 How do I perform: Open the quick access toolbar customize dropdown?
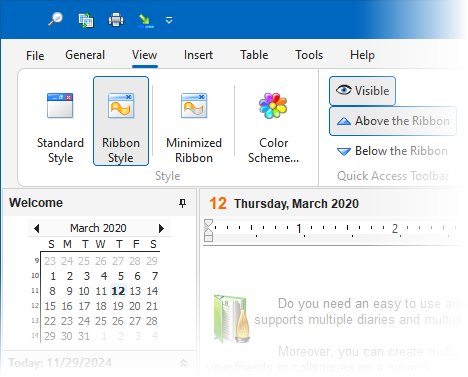coord(169,20)
